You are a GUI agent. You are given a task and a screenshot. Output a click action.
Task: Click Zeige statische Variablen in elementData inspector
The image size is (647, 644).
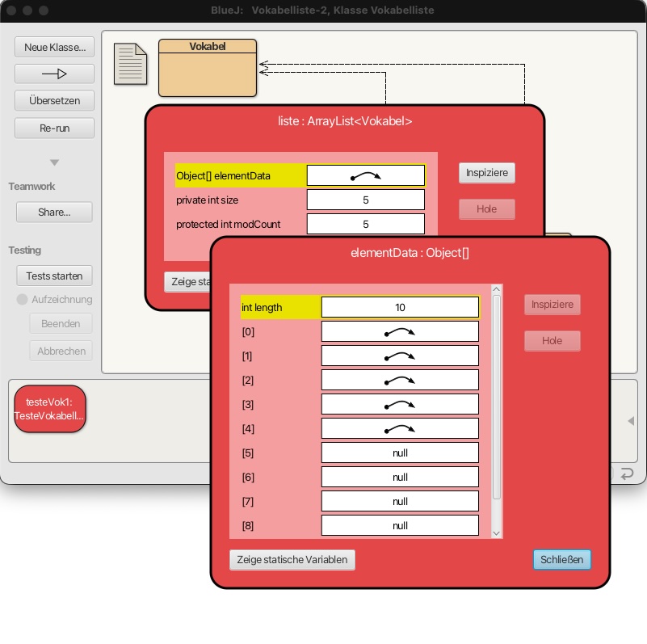click(292, 560)
